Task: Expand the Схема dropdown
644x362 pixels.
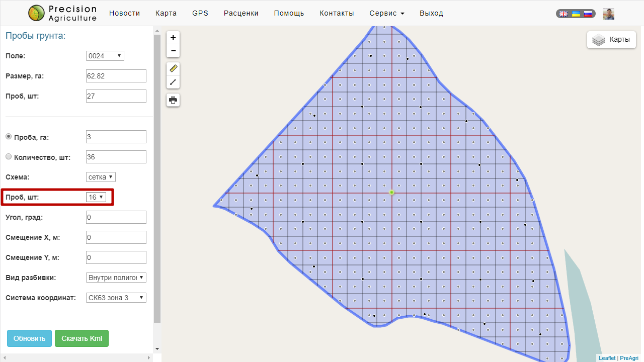Action: pyautogui.click(x=101, y=177)
